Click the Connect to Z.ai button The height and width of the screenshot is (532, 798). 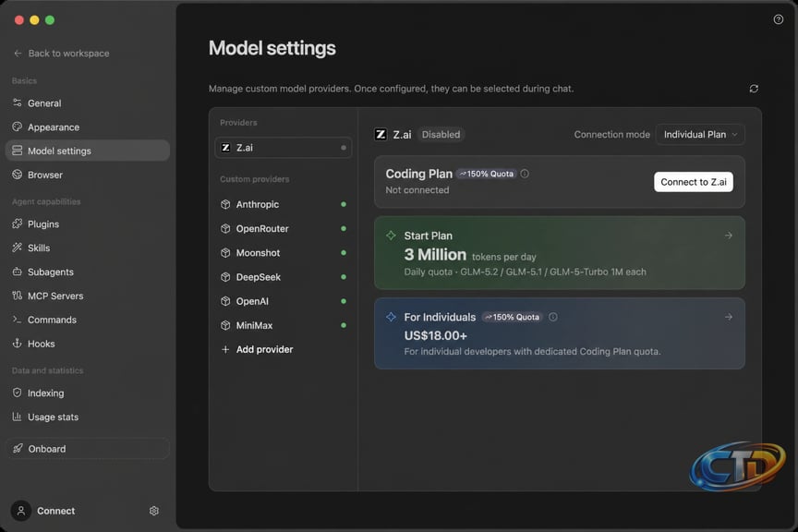click(x=693, y=182)
